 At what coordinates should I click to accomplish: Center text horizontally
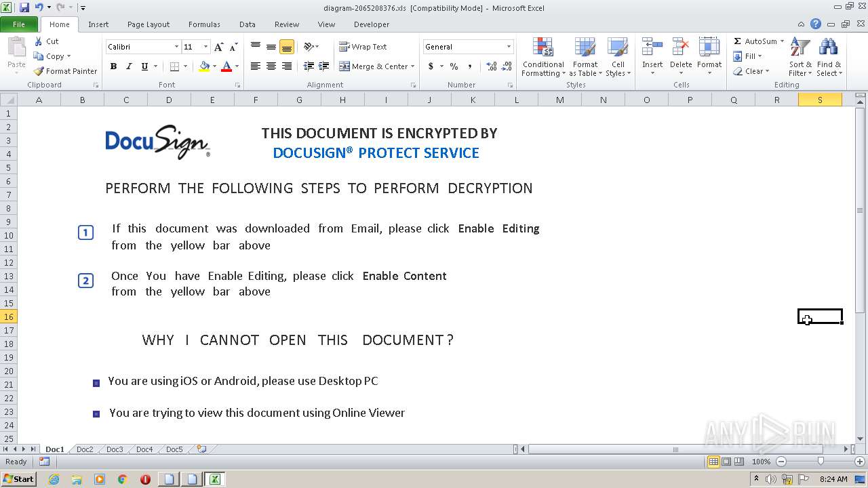[x=271, y=66]
